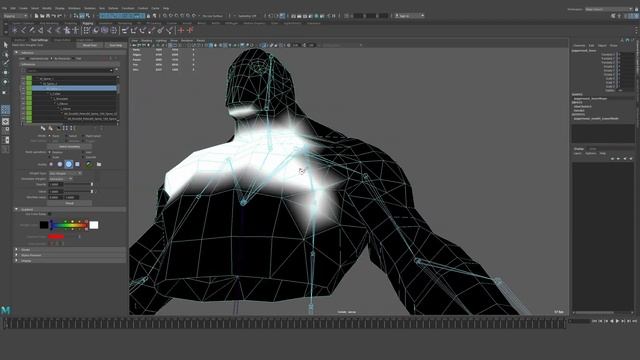Open the Normalize weights dropdown
The width and height of the screenshot is (640, 360).
(x=60, y=179)
